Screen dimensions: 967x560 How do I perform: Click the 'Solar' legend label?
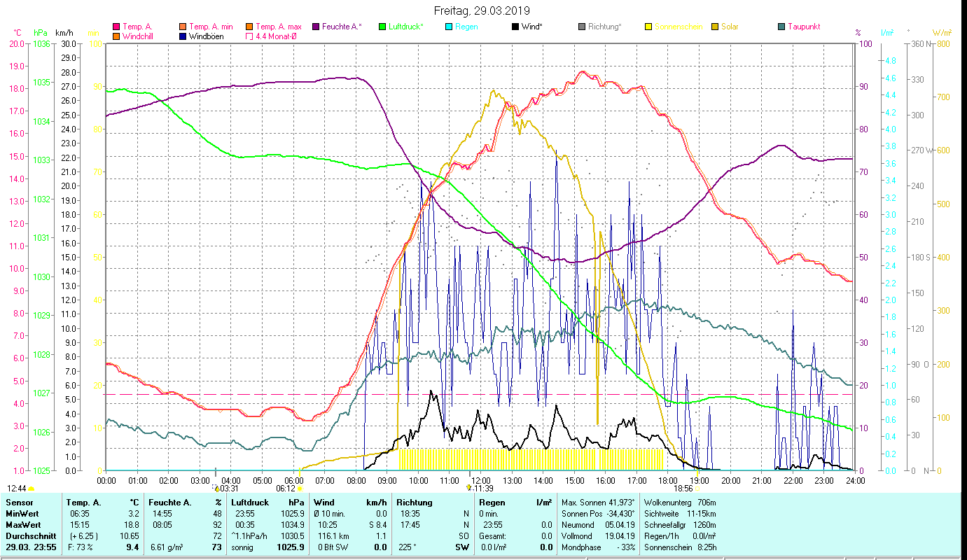[730, 27]
